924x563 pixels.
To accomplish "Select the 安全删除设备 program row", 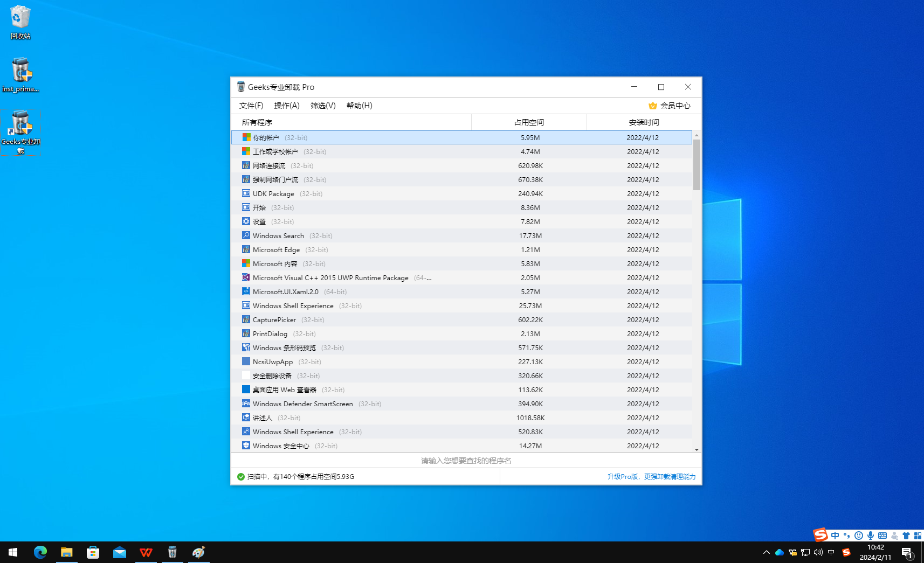I will coord(462,376).
